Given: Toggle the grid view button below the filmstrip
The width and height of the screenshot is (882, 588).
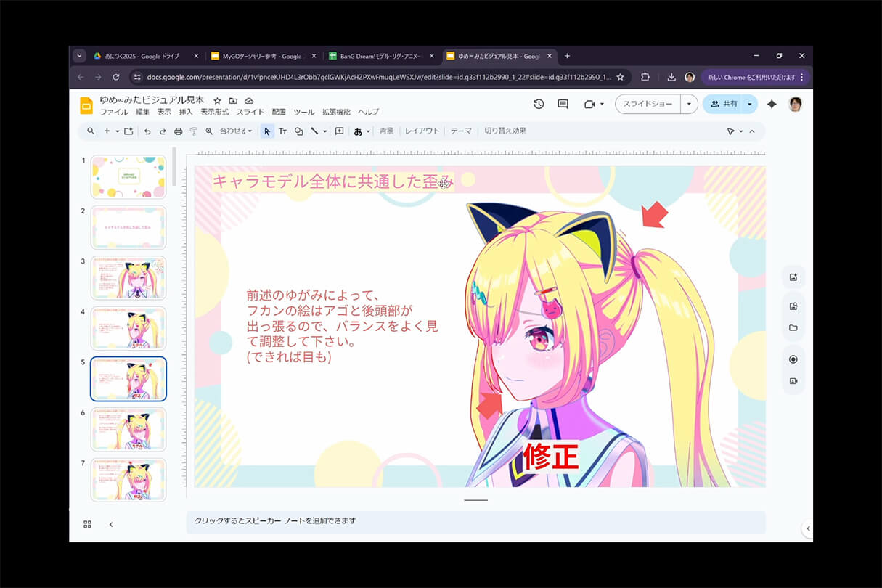Looking at the screenshot, I should 88,524.
